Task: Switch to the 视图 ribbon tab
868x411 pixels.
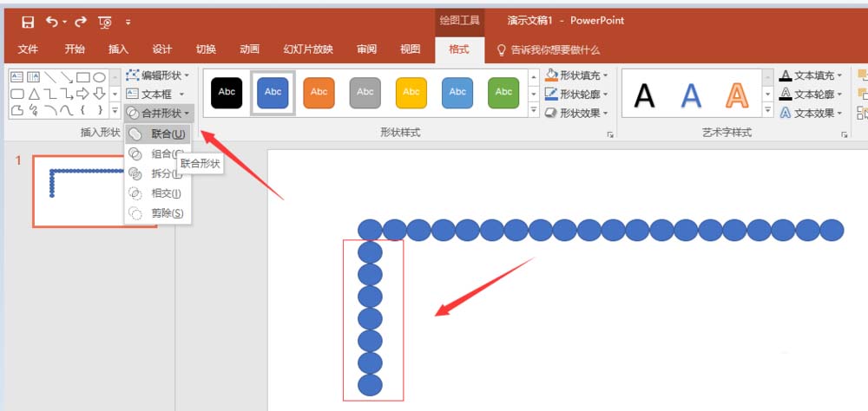Action: 411,49
